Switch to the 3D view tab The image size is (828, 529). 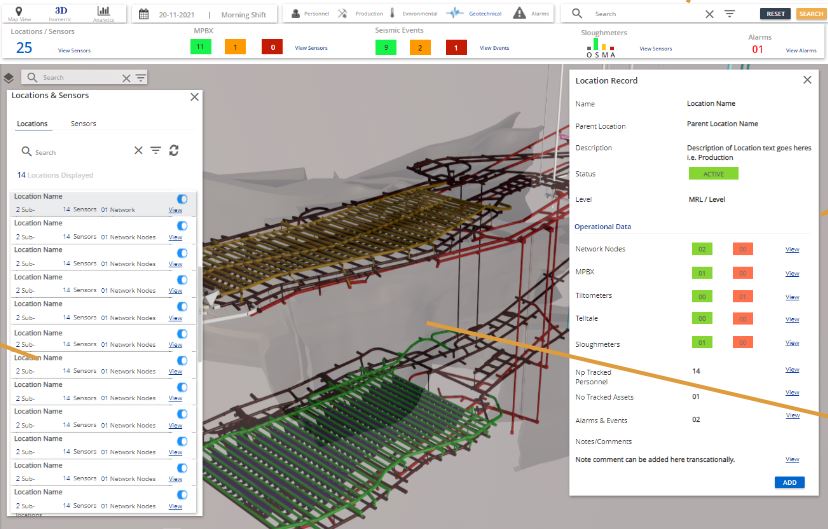(61, 14)
